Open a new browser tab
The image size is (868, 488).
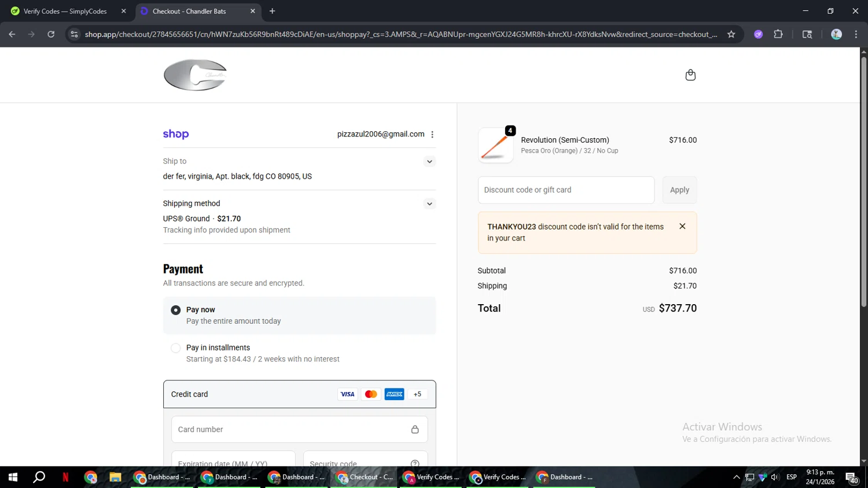(272, 11)
